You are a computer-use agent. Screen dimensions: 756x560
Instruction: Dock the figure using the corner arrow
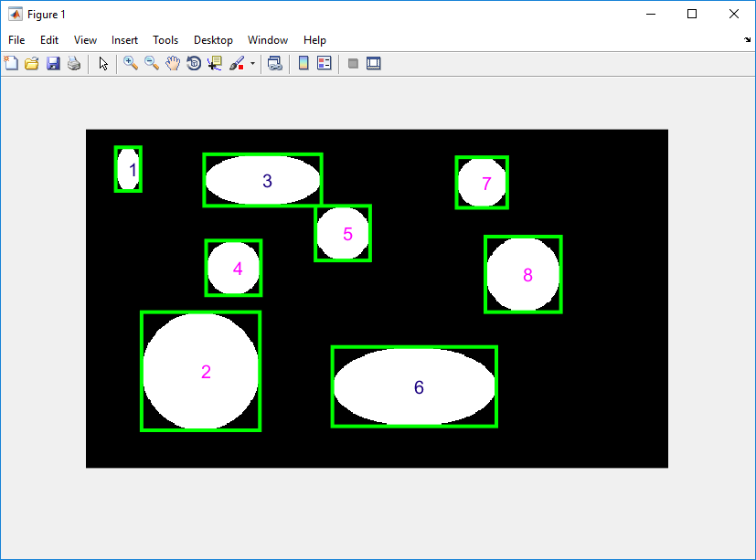tap(747, 40)
